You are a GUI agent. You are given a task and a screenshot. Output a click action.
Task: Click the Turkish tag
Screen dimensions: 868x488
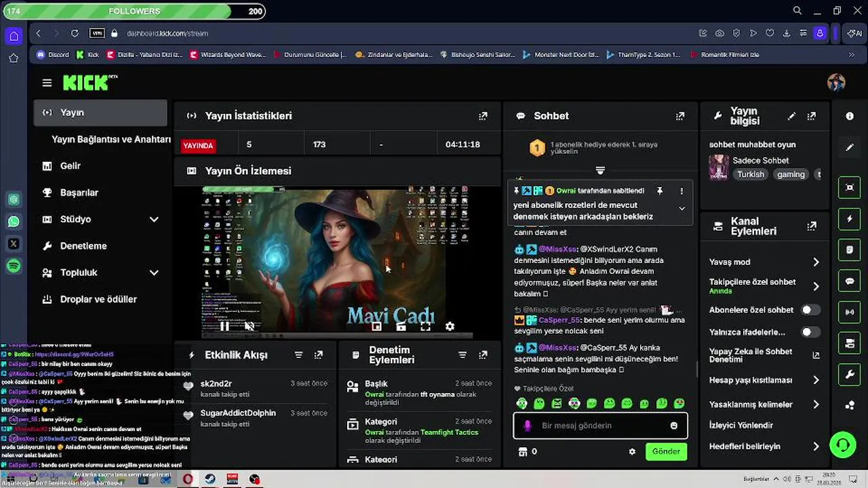[751, 175]
